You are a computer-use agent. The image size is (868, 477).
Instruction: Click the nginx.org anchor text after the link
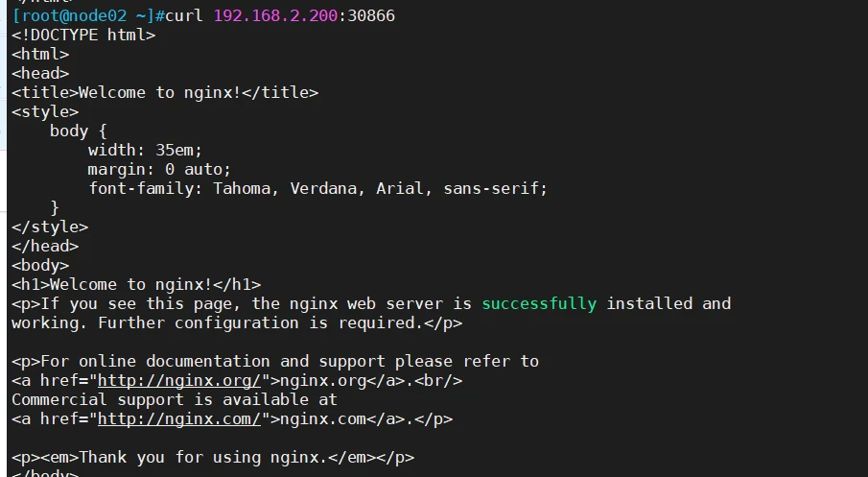323,381
